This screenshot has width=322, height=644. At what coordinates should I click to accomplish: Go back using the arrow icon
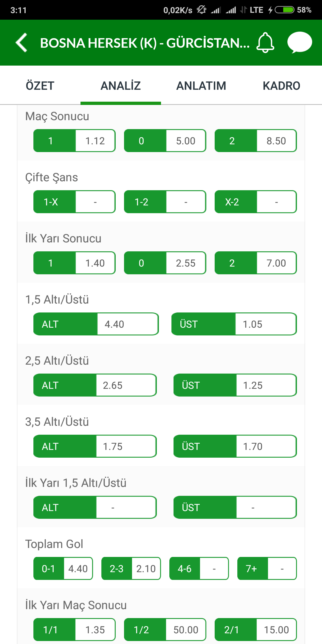pyautogui.click(x=21, y=43)
